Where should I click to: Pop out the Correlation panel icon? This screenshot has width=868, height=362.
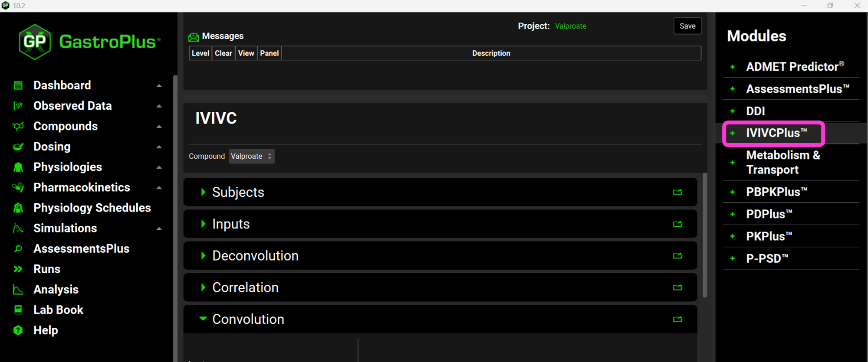point(677,287)
